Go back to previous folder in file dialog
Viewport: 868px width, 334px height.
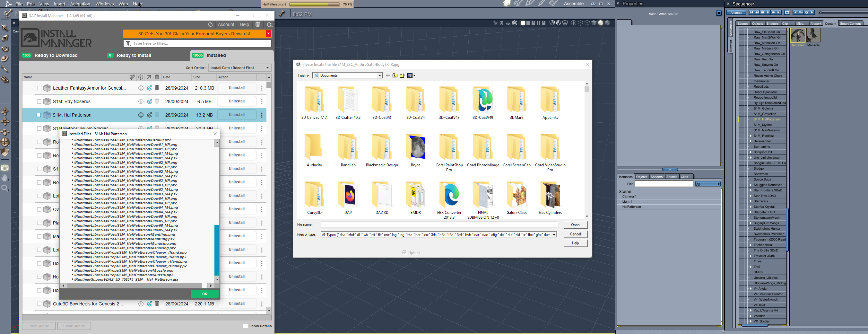(387, 75)
